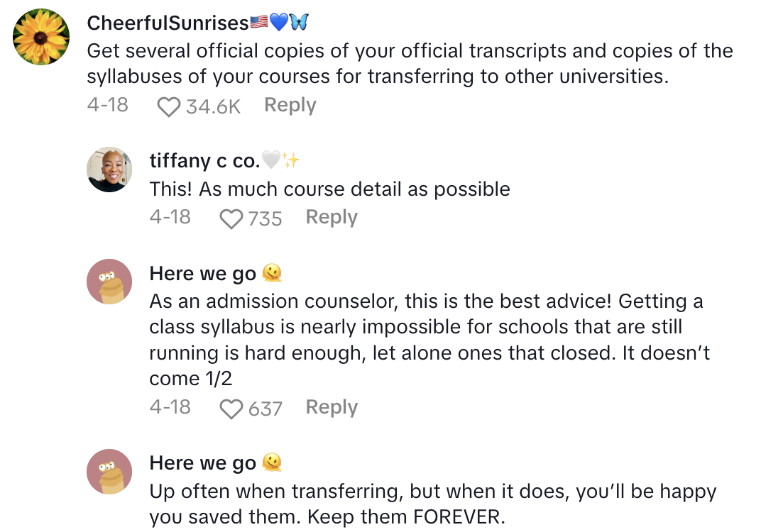The width and height of the screenshot is (761, 532).
Task: Click the 735 like count
Action: (265, 218)
